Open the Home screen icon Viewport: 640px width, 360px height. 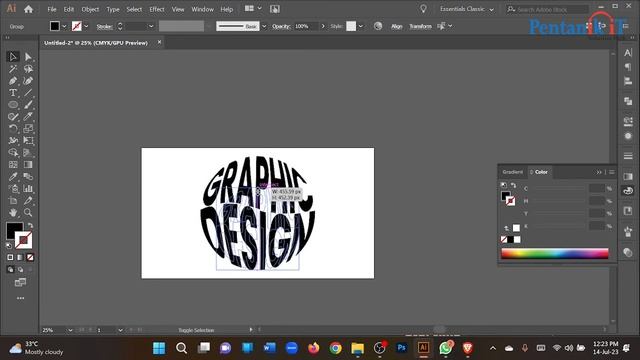pos(28,9)
